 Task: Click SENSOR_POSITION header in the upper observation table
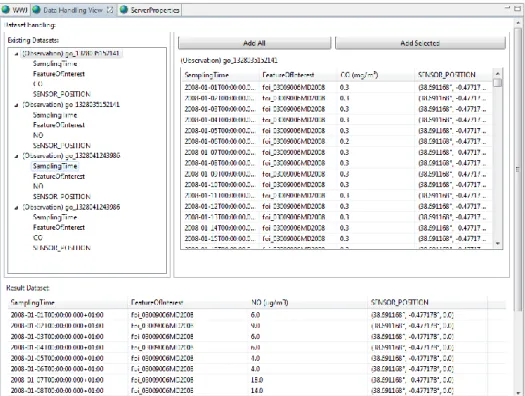(453, 75)
